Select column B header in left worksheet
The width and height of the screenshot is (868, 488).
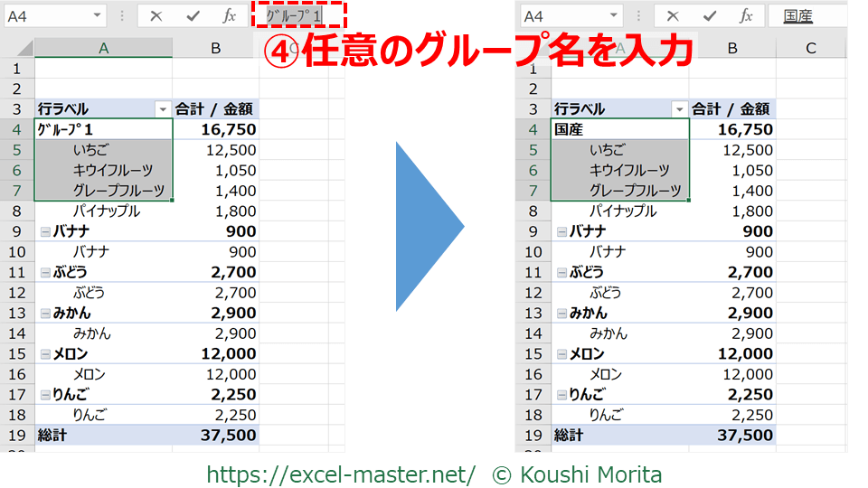215,48
